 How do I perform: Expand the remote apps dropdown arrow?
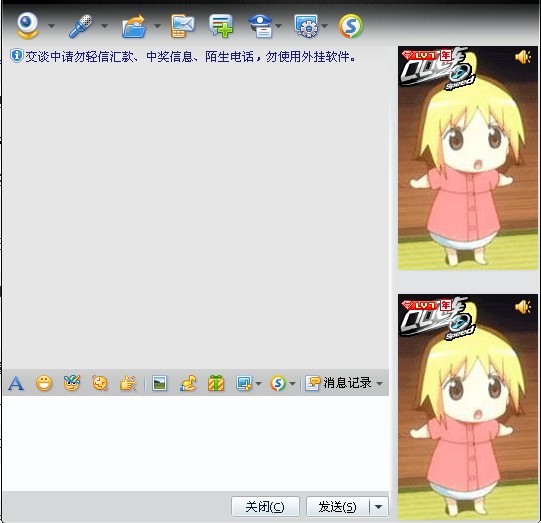325,26
